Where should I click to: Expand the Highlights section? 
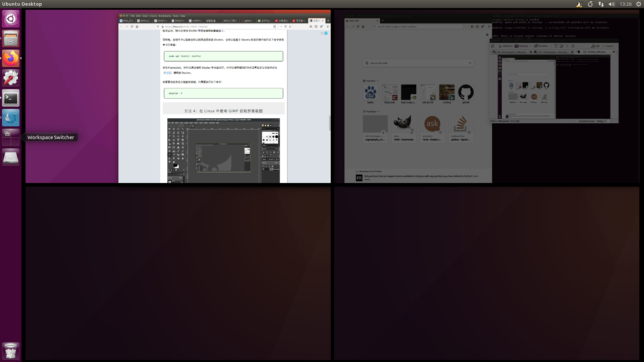tap(379, 111)
